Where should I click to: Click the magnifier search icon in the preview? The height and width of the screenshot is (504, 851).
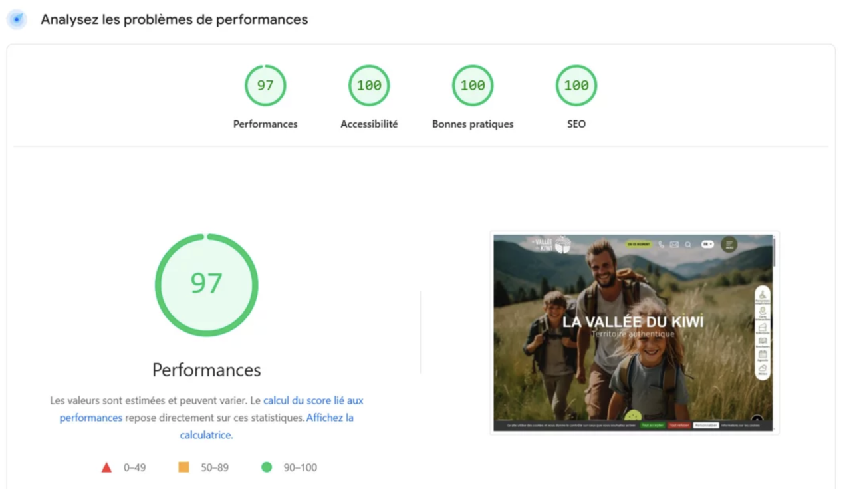point(688,245)
